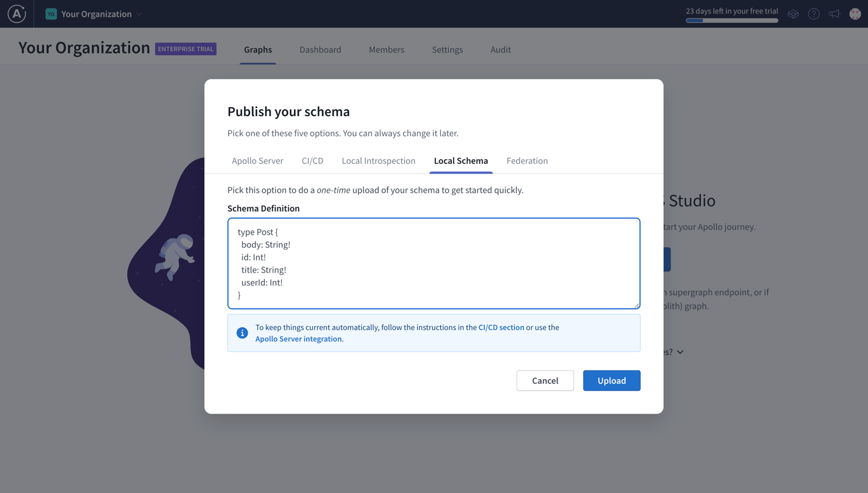Screen dimensions: 868x493
Task: Click the text area resize handle
Action: pos(637,306)
